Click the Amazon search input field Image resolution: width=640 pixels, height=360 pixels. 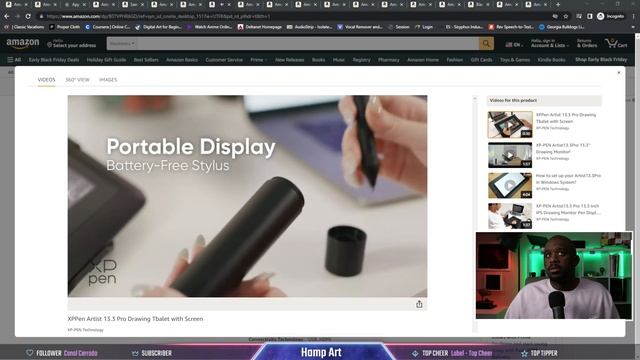[x=308, y=44]
